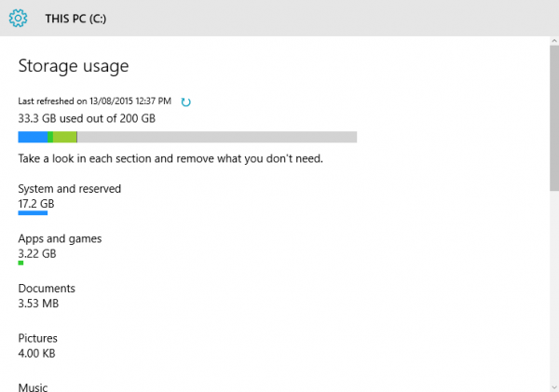Viewport: 559px width, 392px height.
Task: Open the Apps and games section
Action: (x=60, y=249)
